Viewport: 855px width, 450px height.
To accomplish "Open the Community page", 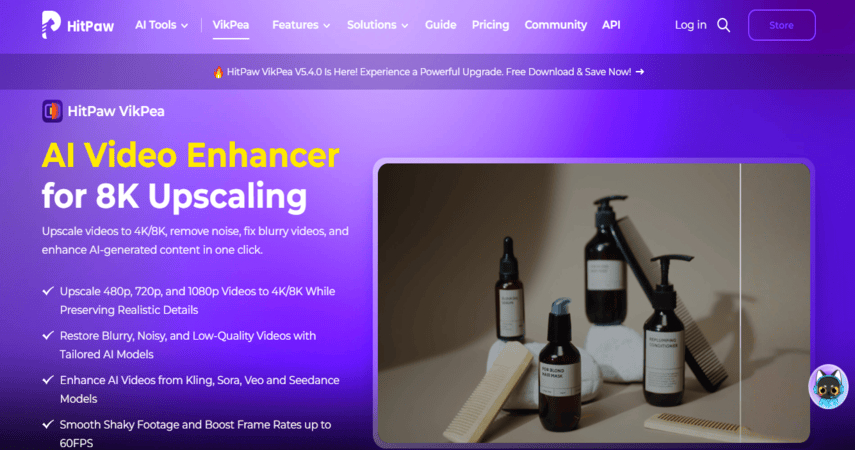I will pyautogui.click(x=556, y=25).
